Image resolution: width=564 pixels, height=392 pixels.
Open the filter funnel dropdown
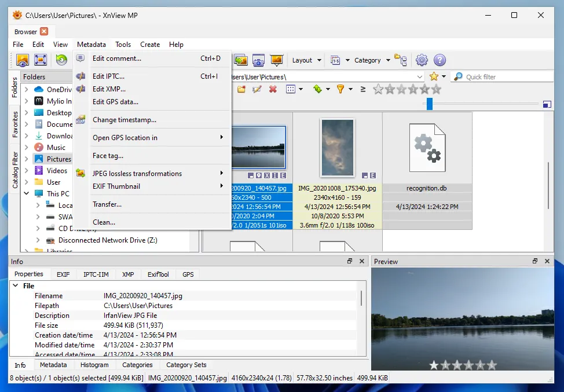pyautogui.click(x=351, y=89)
